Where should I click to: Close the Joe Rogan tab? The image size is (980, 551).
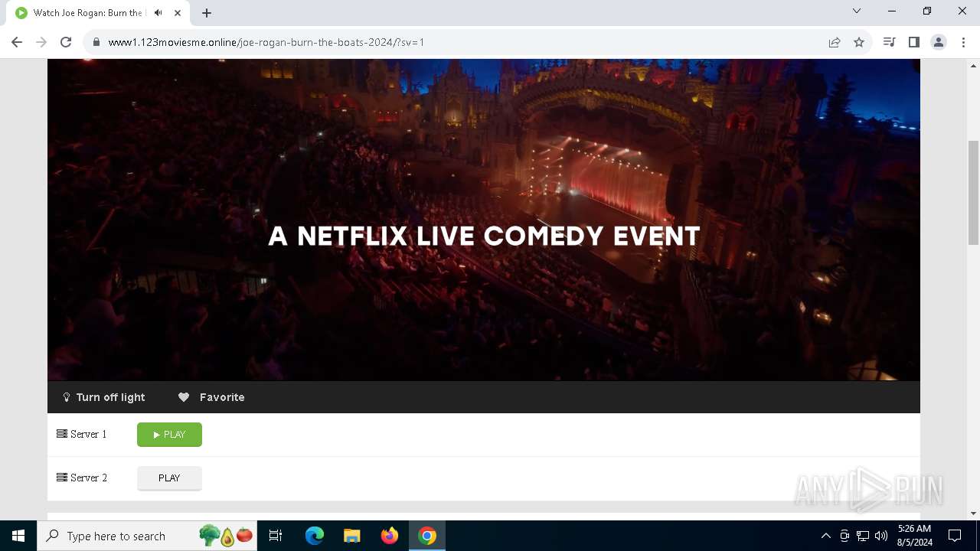click(178, 13)
